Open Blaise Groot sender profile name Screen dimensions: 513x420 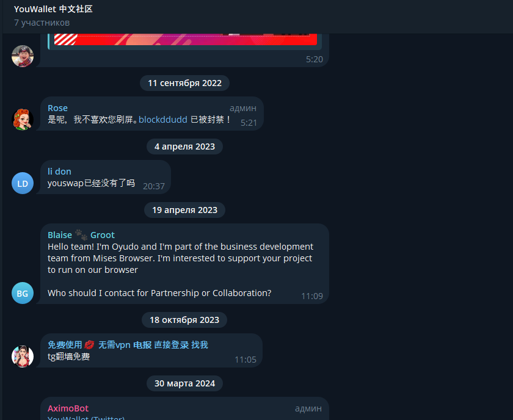tap(81, 235)
